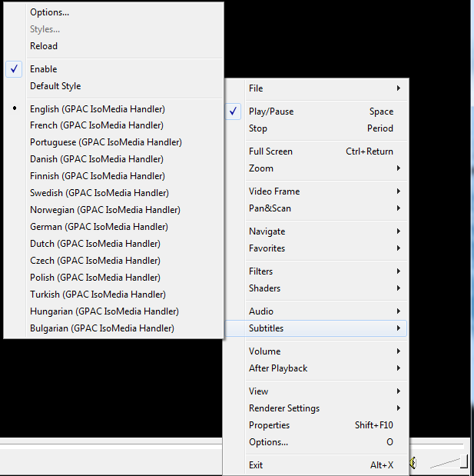
Task: Expand the View submenu
Action: (x=316, y=391)
